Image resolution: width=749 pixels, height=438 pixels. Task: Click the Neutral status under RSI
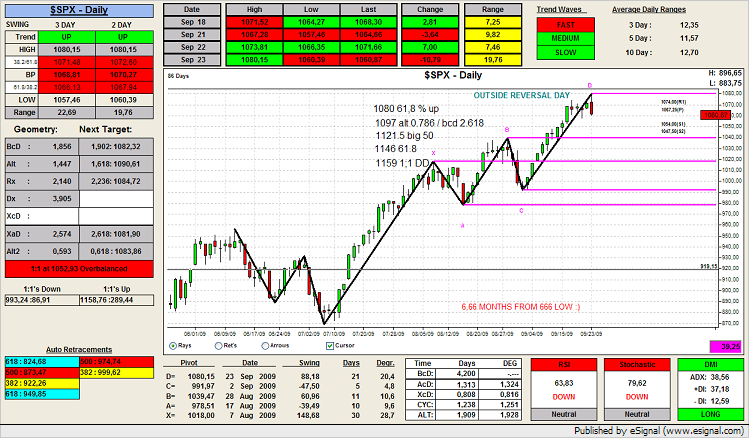[x=564, y=415]
